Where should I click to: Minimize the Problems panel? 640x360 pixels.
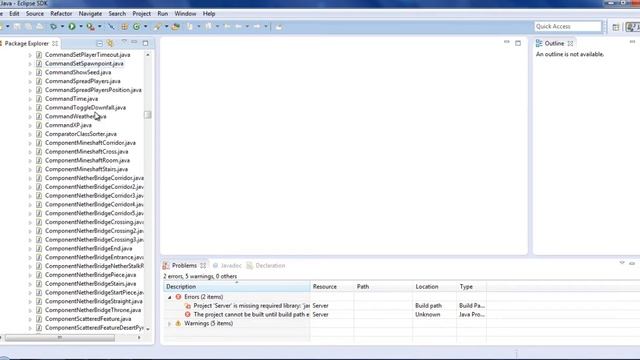click(x=632, y=263)
